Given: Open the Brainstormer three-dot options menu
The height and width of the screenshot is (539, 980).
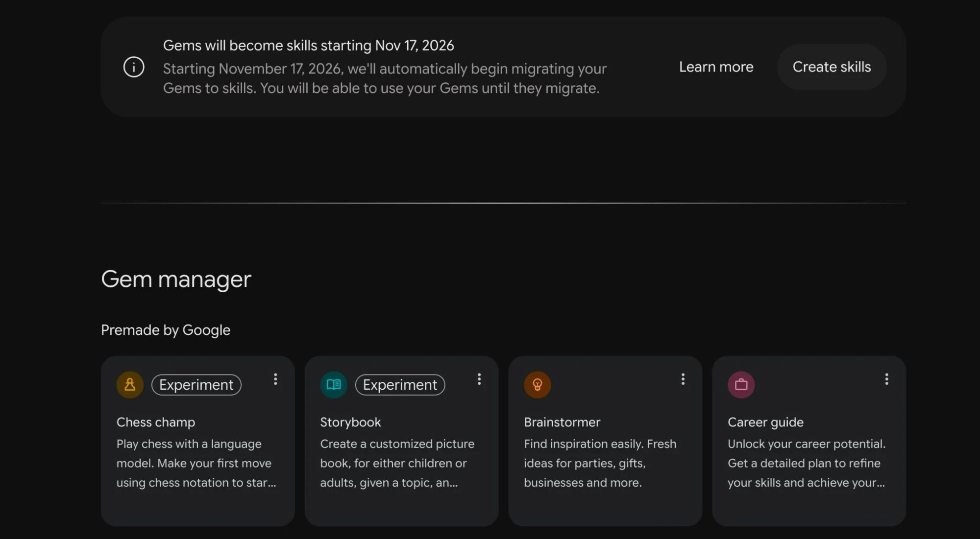Looking at the screenshot, I should (683, 379).
